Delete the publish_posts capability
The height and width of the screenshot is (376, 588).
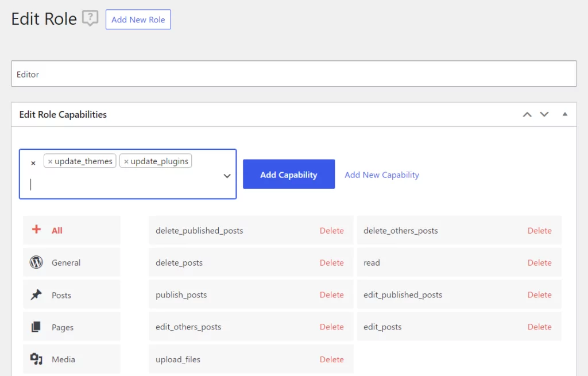click(331, 294)
